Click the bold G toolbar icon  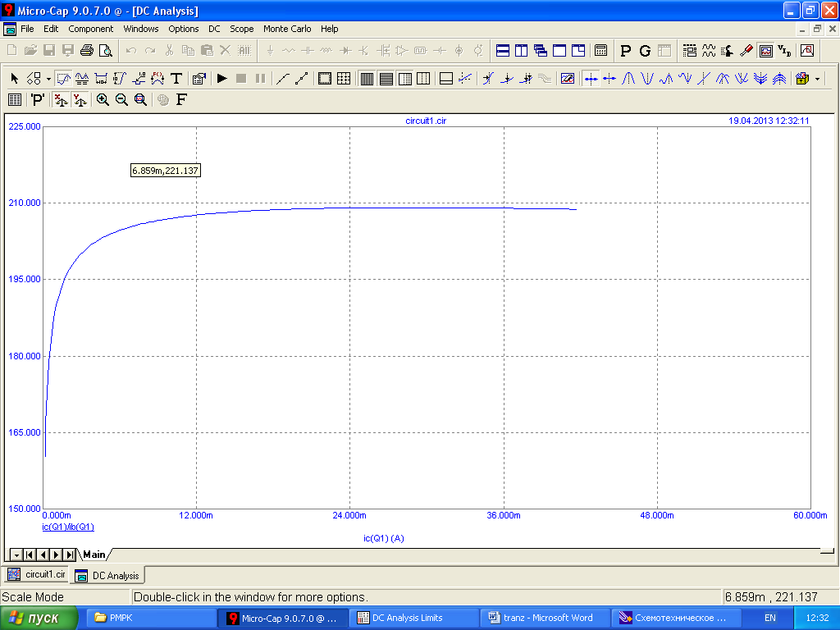[x=645, y=51]
